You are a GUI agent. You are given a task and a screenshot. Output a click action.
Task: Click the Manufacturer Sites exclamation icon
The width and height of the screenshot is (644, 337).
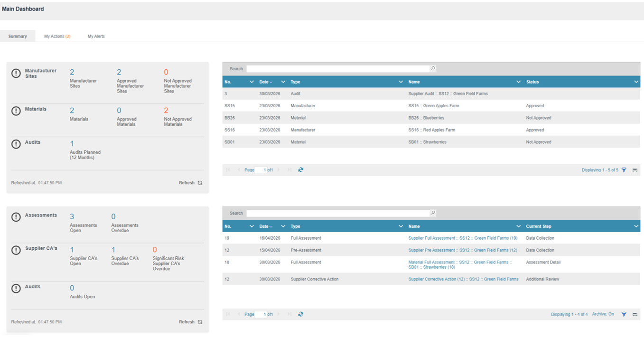[x=16, y=73]
